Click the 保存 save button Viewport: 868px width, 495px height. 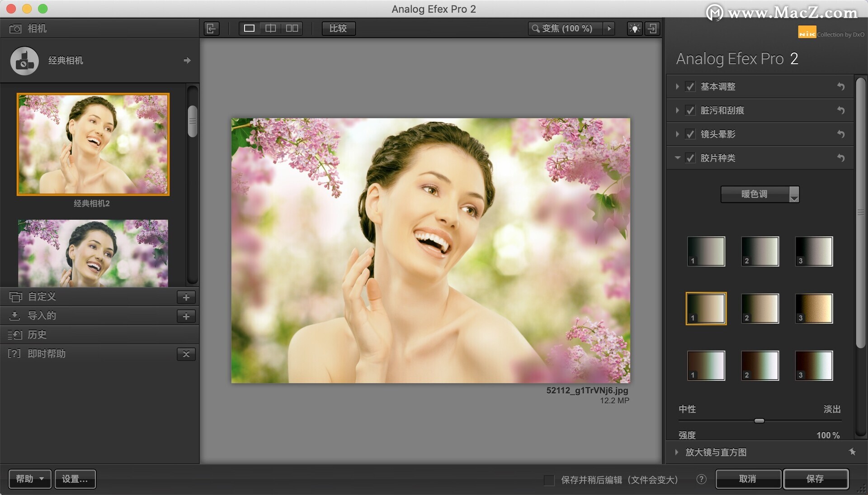[816, 479]
